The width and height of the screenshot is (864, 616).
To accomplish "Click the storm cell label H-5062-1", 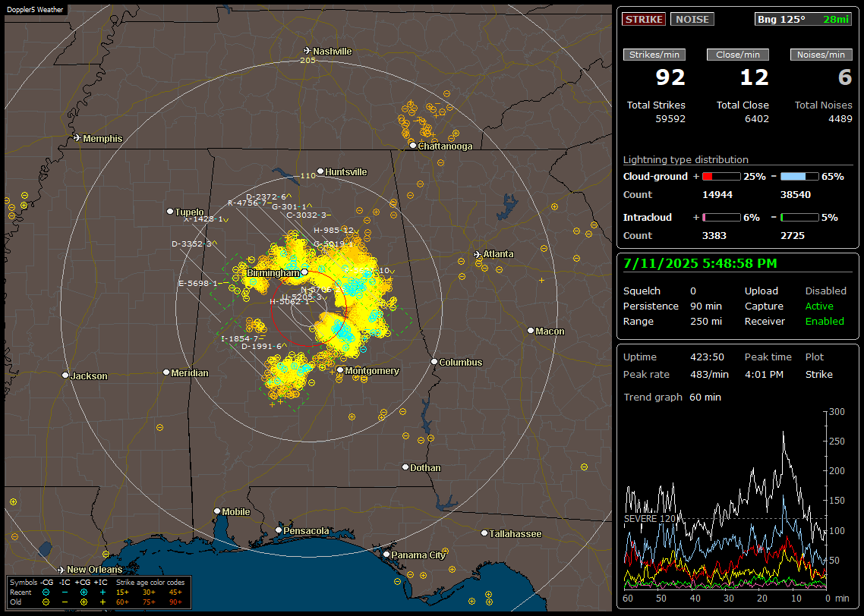I will click(x=289, y=301).
